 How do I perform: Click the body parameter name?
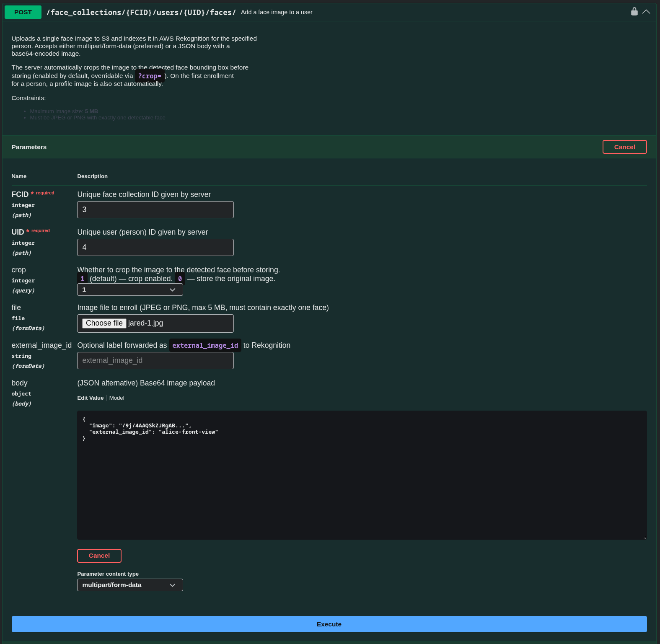[x=19, y=383]
